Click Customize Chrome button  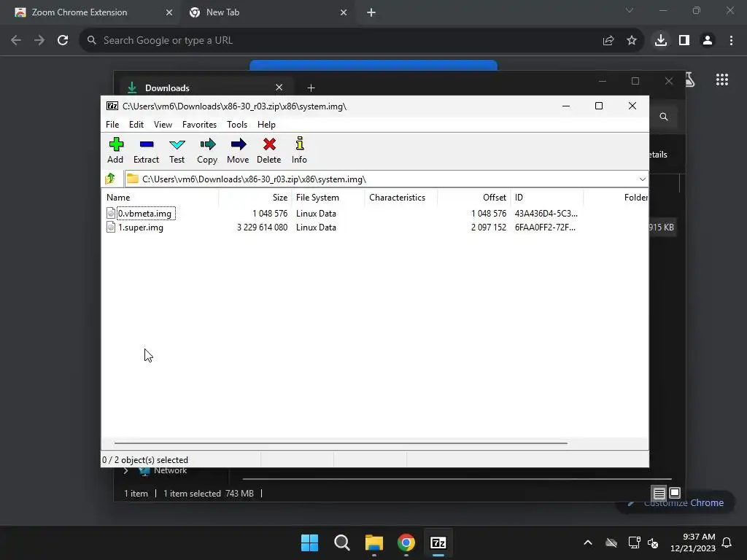click(676, 502)
